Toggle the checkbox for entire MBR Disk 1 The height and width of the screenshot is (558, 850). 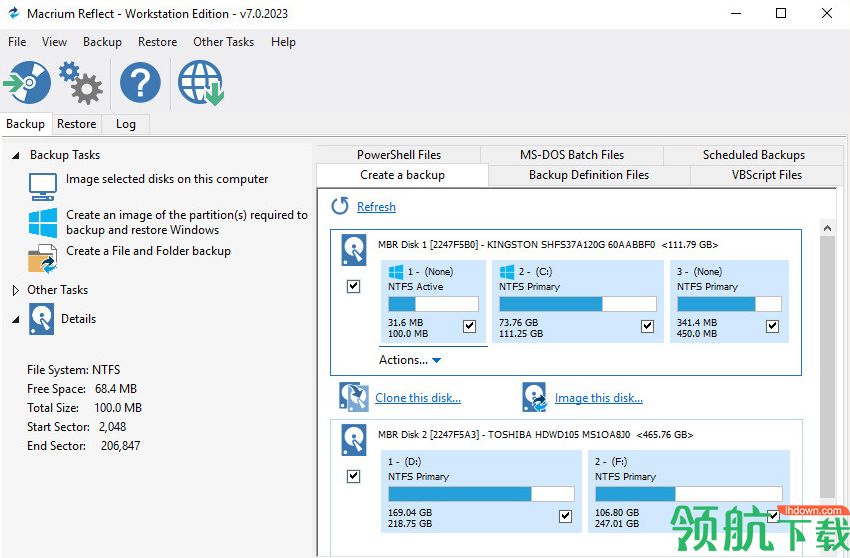coord(353,286)
